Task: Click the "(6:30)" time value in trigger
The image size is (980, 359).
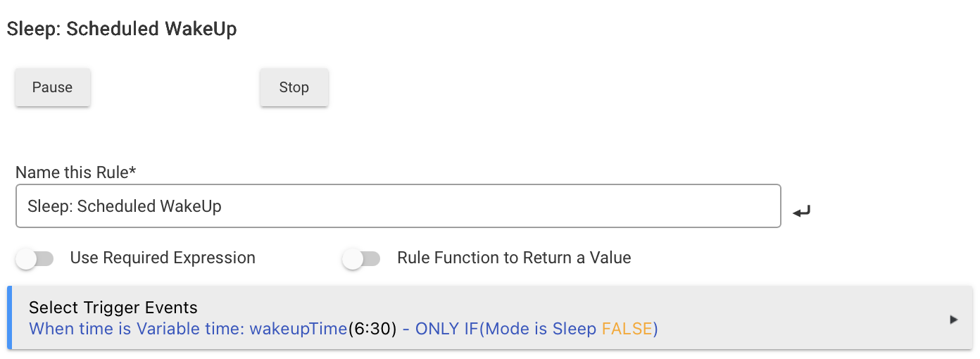Action: click(x=372, y=329)
